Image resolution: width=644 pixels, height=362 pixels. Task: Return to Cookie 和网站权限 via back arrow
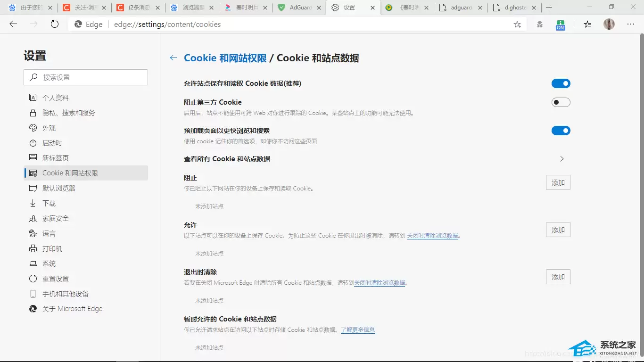point(173,58)
